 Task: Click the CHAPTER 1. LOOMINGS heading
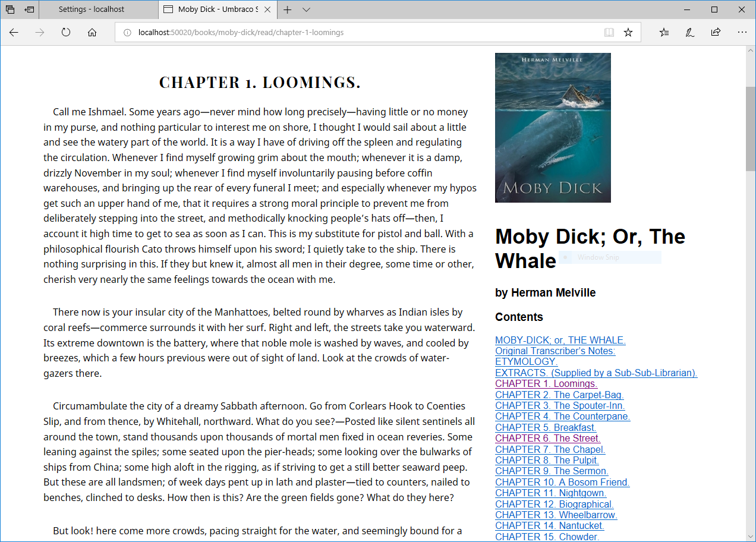260,83
